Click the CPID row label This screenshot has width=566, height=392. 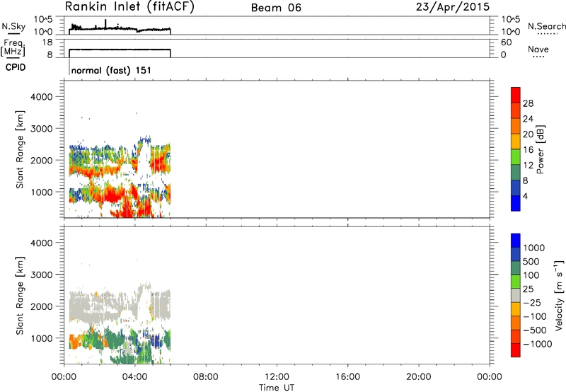pyautogui.click(x=15, y=67)
